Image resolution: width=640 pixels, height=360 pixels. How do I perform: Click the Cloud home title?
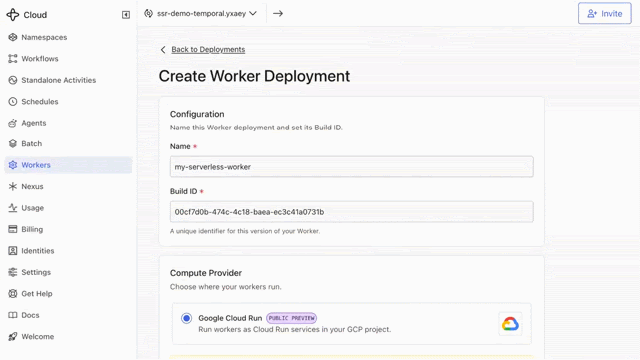[35, 15]
